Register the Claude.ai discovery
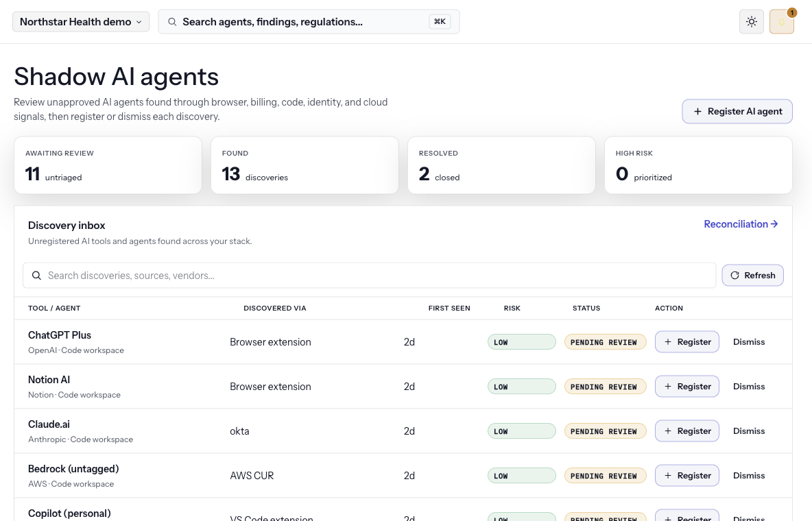Viewport: 812px width, 521px height. coord(686,431)
